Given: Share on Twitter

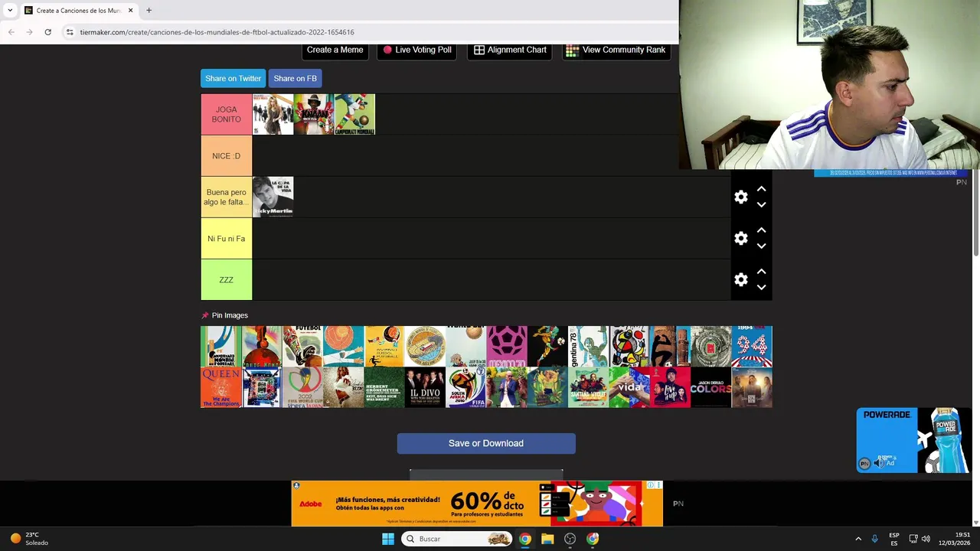Looking at the screenshot, I should (x=233, y=78).
